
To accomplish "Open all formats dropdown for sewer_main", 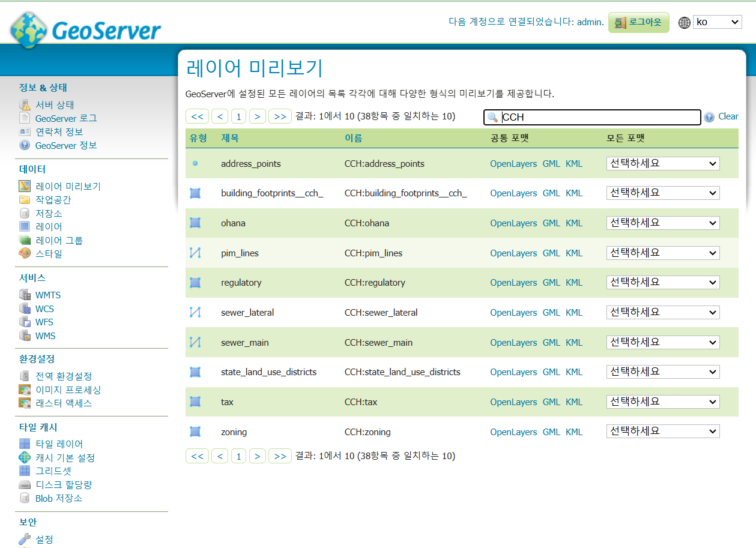I will click(x=663, y=342).
